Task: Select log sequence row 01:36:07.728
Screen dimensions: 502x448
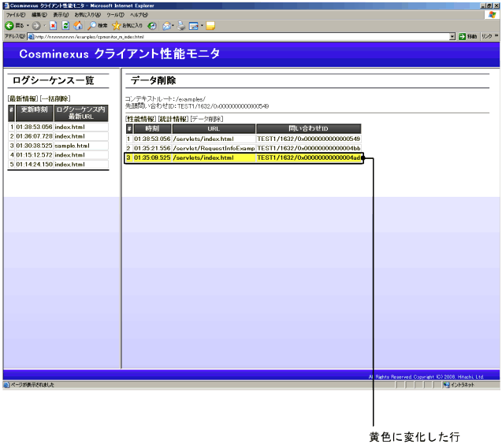Action: click(58, 136)
